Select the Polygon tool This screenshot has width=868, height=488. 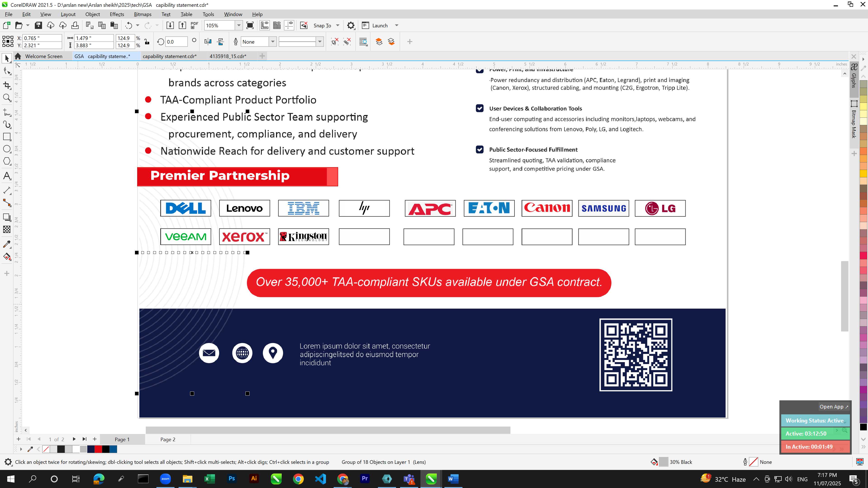[x=7, y=161]
